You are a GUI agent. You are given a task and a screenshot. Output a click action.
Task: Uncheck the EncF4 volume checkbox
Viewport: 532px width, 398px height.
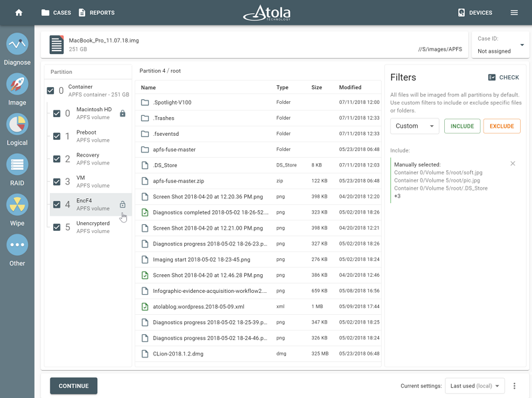tap(57, 204)
